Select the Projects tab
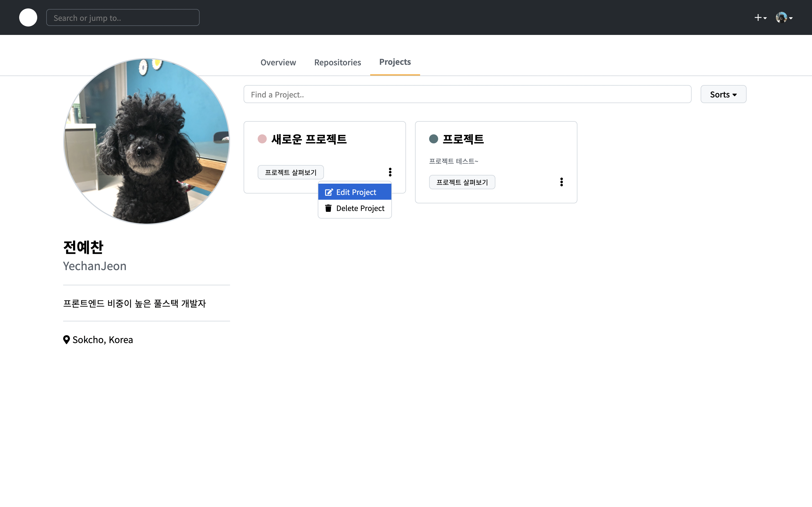The image size is (812, 507). coord(395,62)
